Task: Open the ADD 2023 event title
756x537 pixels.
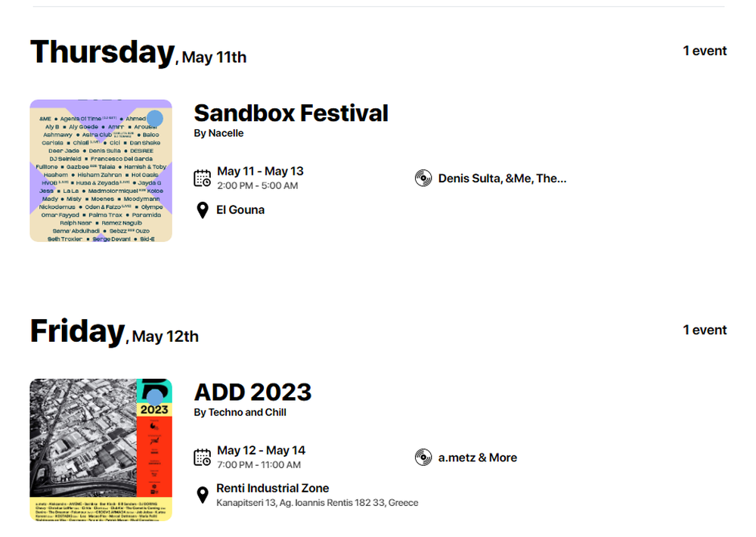Action: (253, 393)
